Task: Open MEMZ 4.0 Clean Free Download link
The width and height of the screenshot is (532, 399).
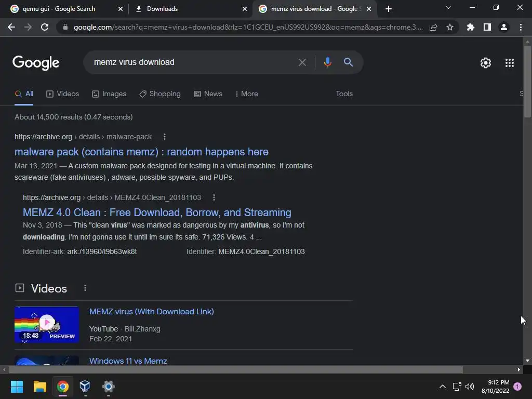Action: 157,212
